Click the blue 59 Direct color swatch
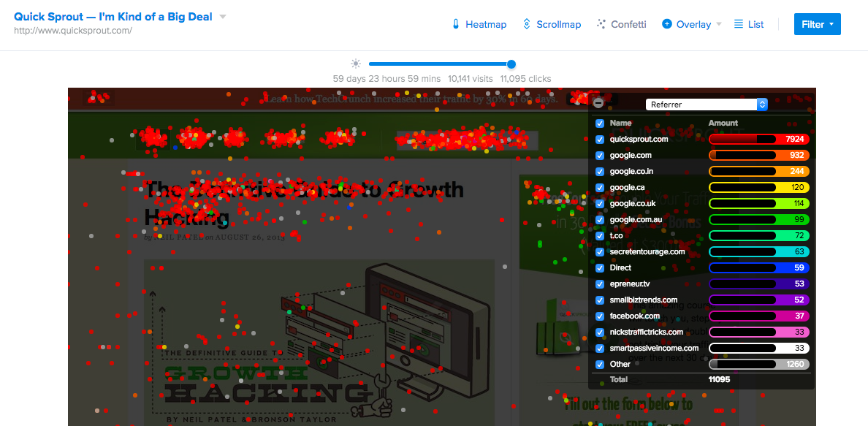Image resolution: width=868 pixels, height=426 pixels. [759, 267]
